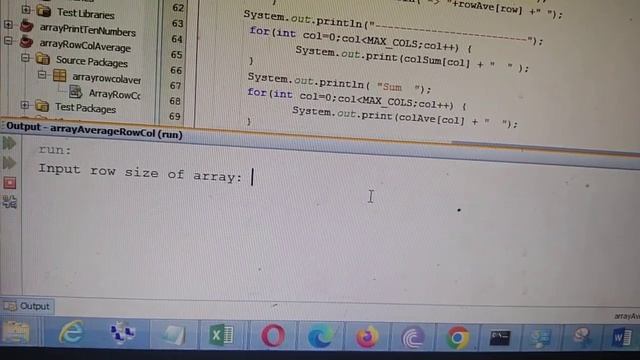Open the blue cubes taskbar icon

(x=122, y=332)
